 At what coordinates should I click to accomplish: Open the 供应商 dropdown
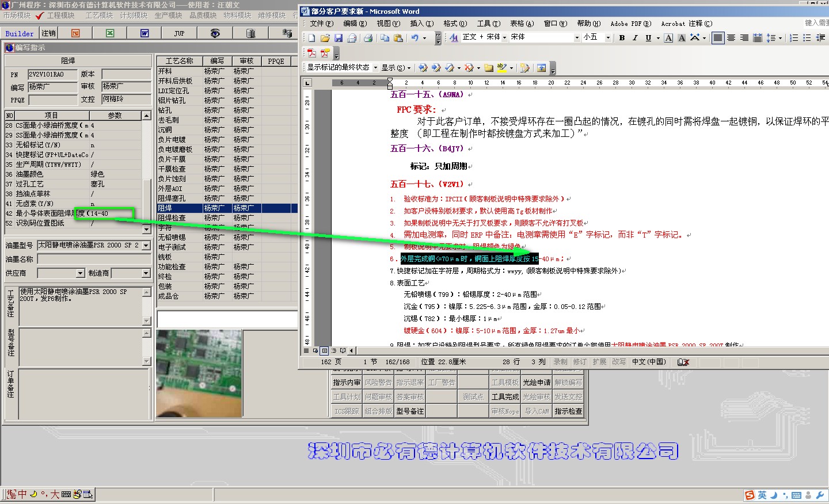pos(79,273)
